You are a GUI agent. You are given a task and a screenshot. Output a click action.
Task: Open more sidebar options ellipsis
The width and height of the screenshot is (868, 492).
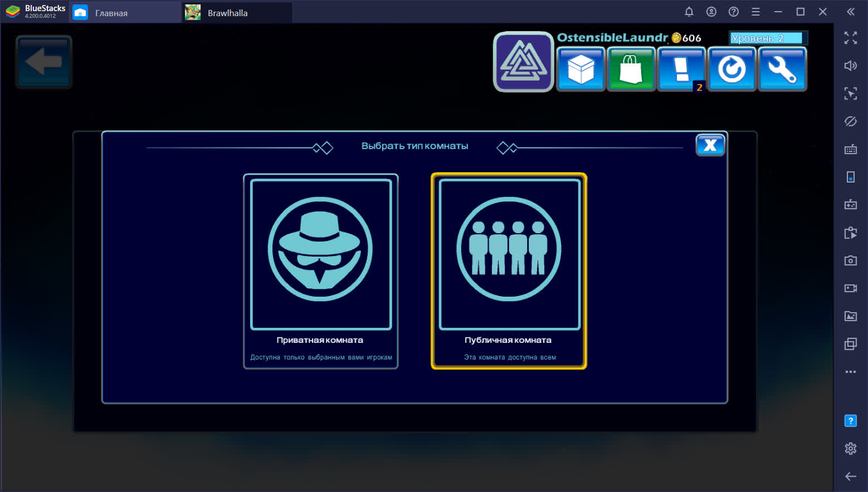tap(851, 372)
